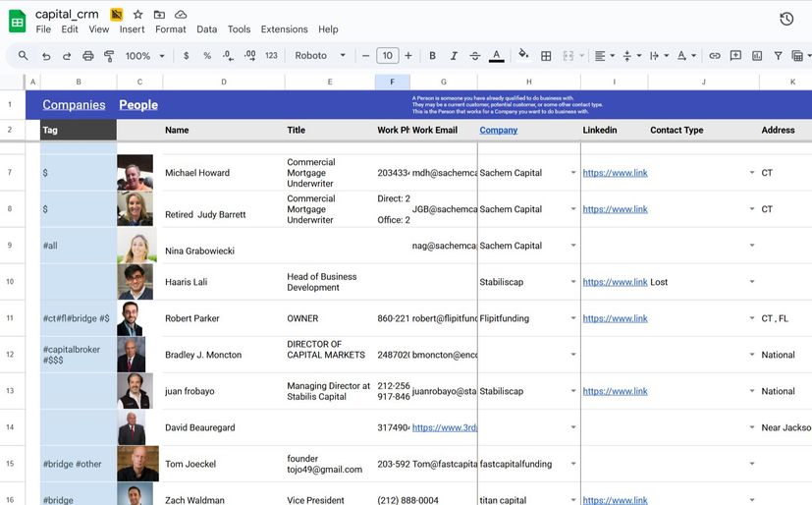Decrease font size with minus button

(x=365, y=55)
